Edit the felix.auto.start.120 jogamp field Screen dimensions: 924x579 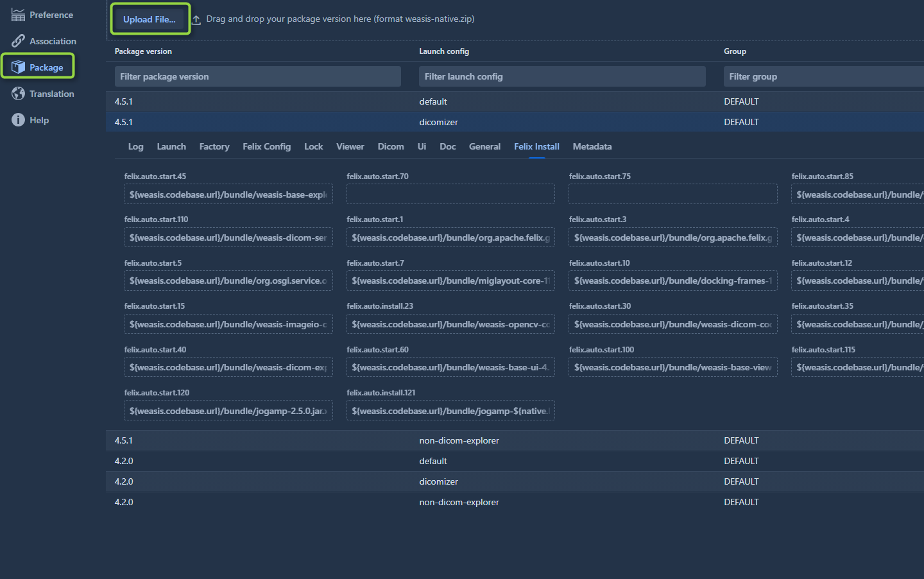pyautogui.click(x=228, y=411)
